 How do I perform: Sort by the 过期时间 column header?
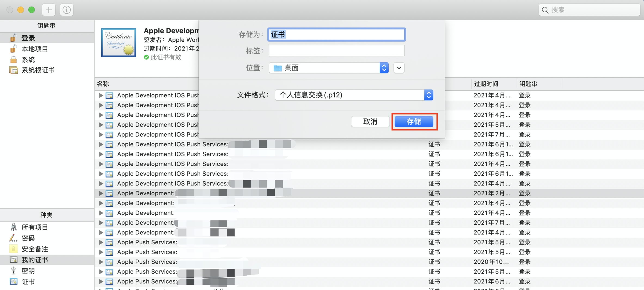point(486,84)
